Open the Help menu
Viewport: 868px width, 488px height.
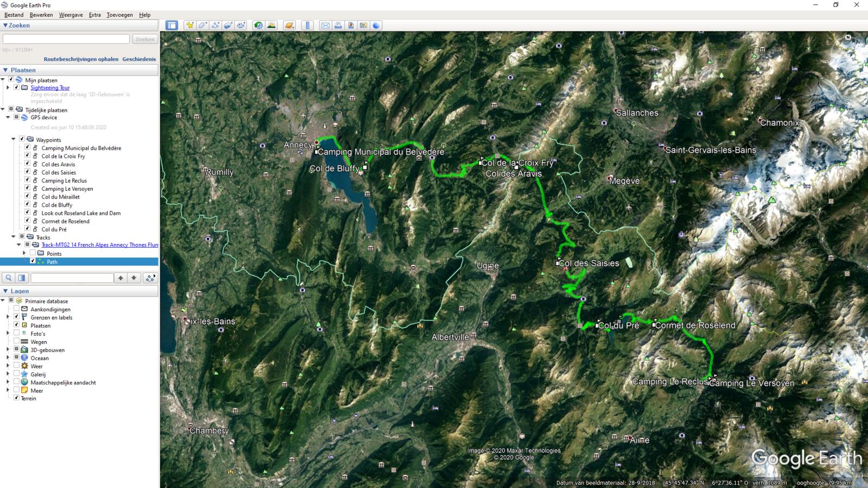(x=145, y=15)
